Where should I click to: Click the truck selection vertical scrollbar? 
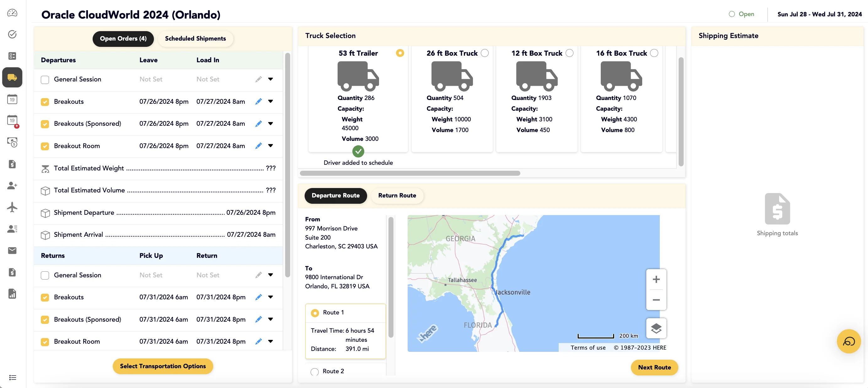[681, 111]
